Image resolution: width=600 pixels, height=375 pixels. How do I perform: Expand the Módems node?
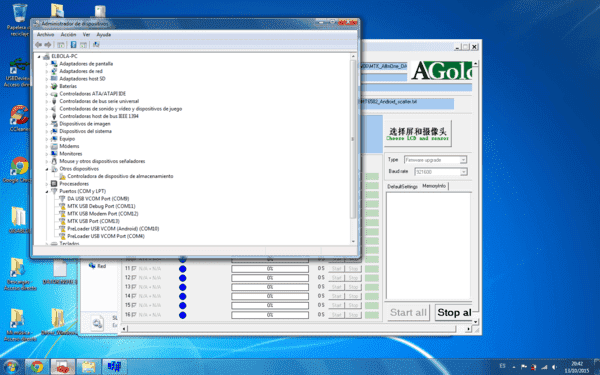[x=47, y=146]
